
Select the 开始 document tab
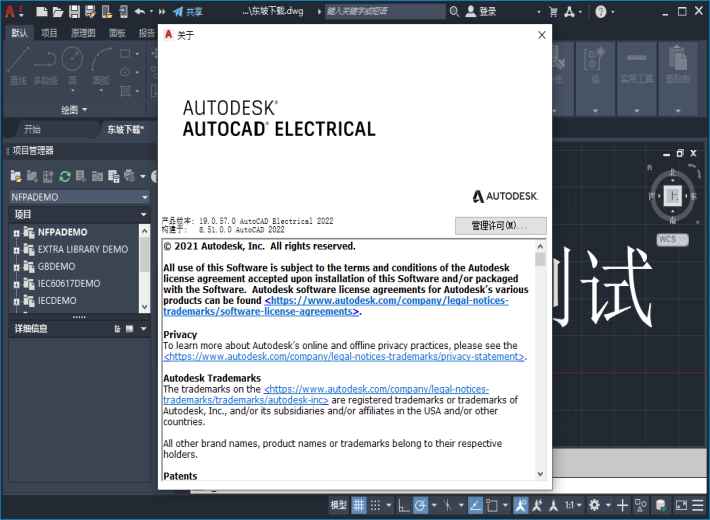32,130
